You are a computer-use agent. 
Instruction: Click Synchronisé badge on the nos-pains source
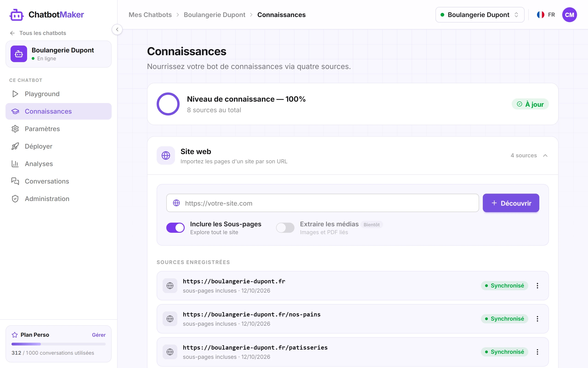(504, 319)
